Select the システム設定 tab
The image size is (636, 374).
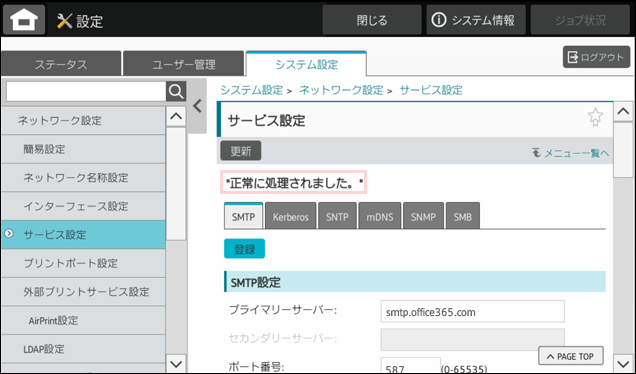(x=306, y=64)
